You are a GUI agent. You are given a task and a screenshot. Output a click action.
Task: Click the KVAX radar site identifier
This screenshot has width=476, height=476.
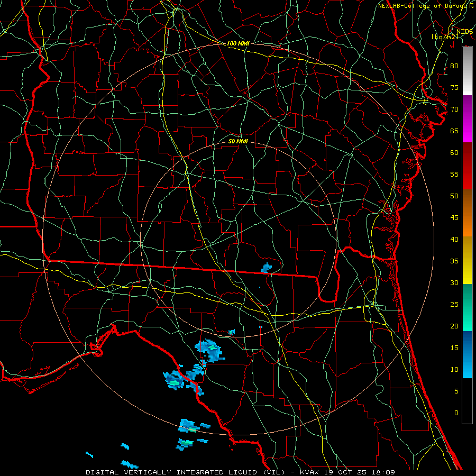point(309,472)
